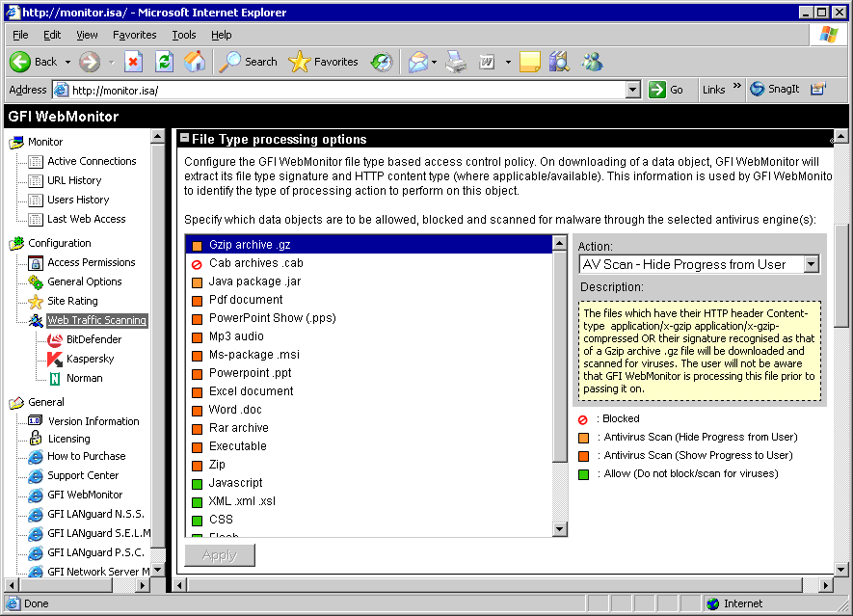Screen dimensions: 853x616
Task: Click the file type list scroll up arrow
Action: [x=560, y=243]
